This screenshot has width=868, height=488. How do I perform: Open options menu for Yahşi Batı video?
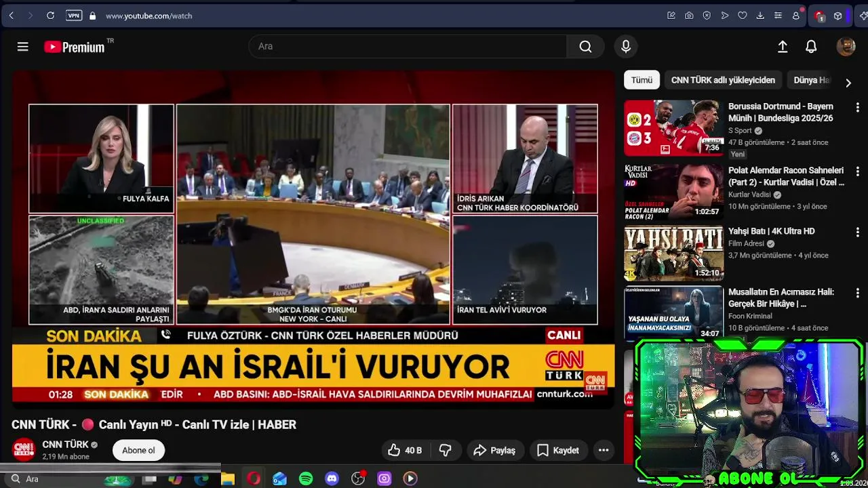[857, 232]
